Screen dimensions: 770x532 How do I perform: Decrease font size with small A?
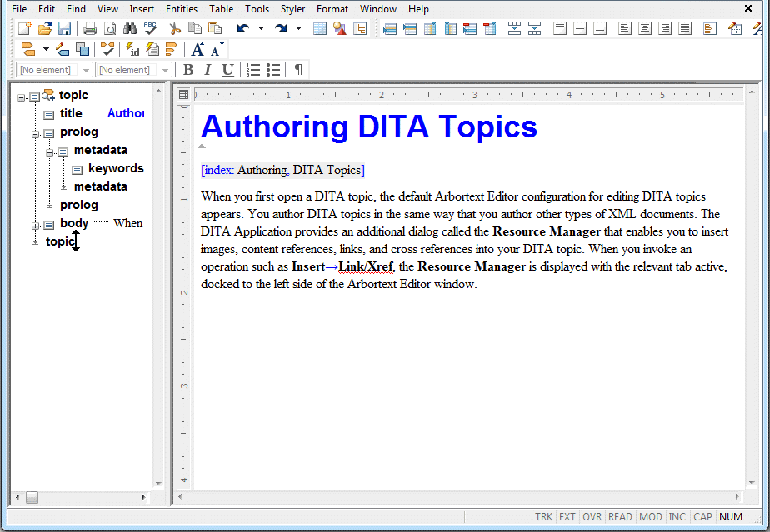(217, 49)
